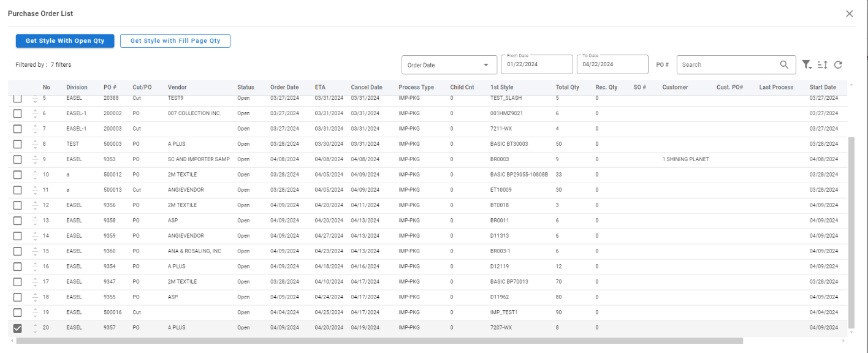Click the up/down arrow icon on row 14
The image size is (868, 353).
click(x=35, y=236)
